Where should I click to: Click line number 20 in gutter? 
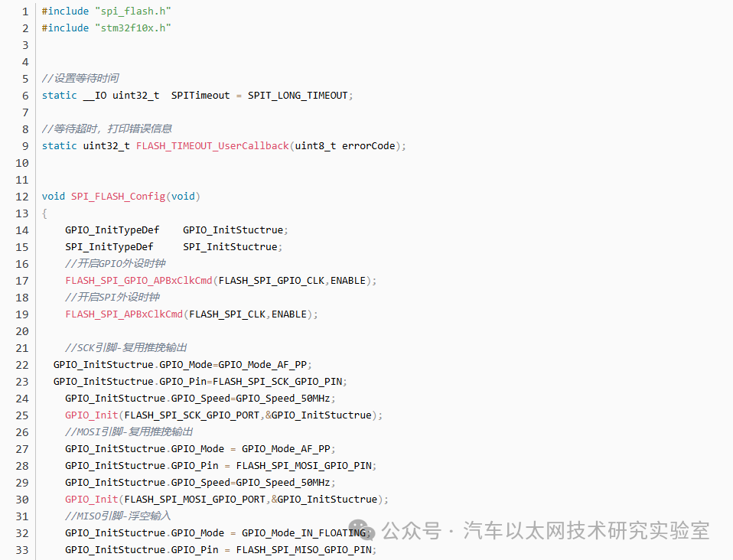(22, 331)
